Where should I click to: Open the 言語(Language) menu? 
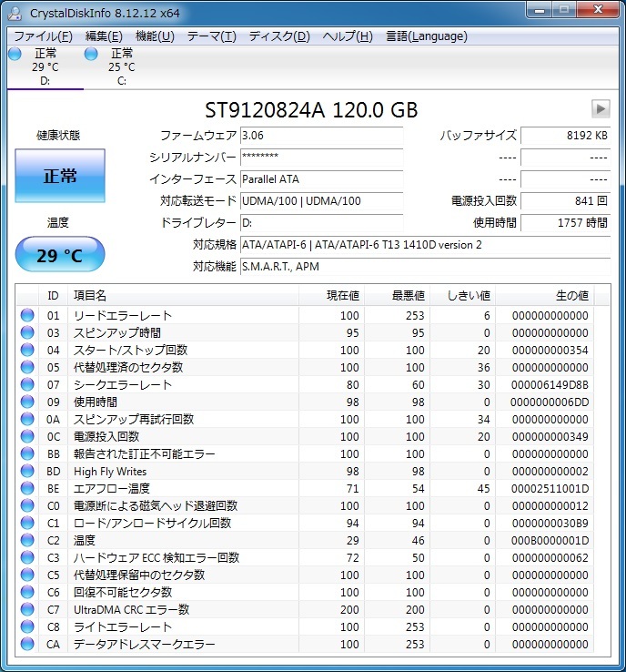427,36
